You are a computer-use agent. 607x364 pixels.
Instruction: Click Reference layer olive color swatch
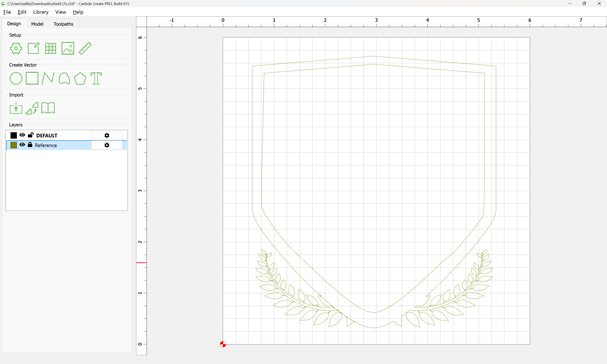click(14, 145)
